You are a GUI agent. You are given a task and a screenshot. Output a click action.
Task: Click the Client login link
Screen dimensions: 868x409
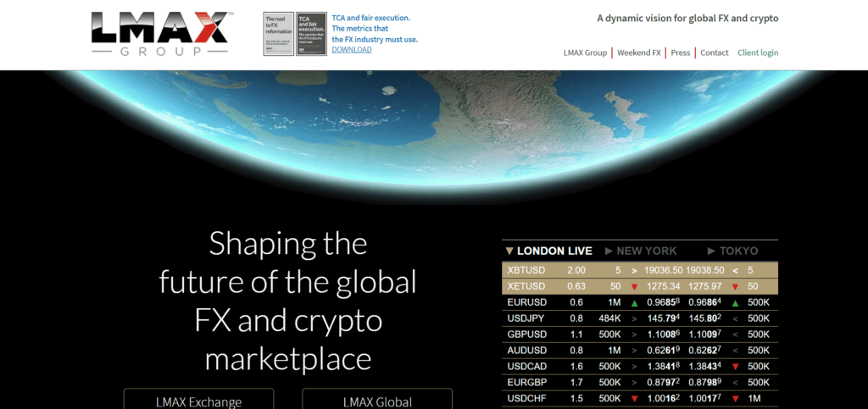(x=758, y=53)
